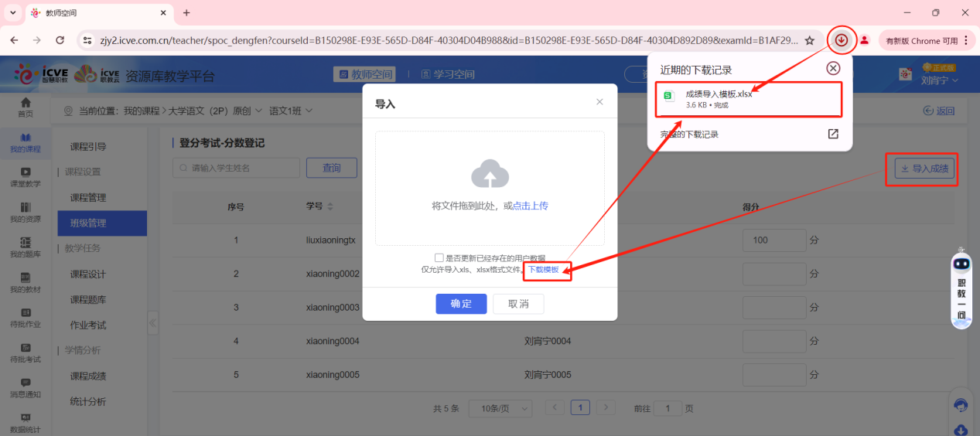Check 是否更新已经存在的用户数据 checkbox

tap(439, 257)
